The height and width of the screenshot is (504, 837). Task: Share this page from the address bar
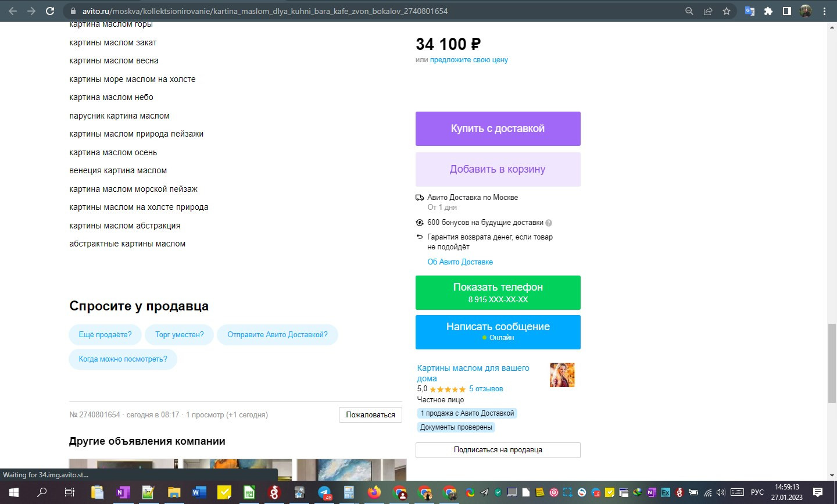click(x=708, y=11)
